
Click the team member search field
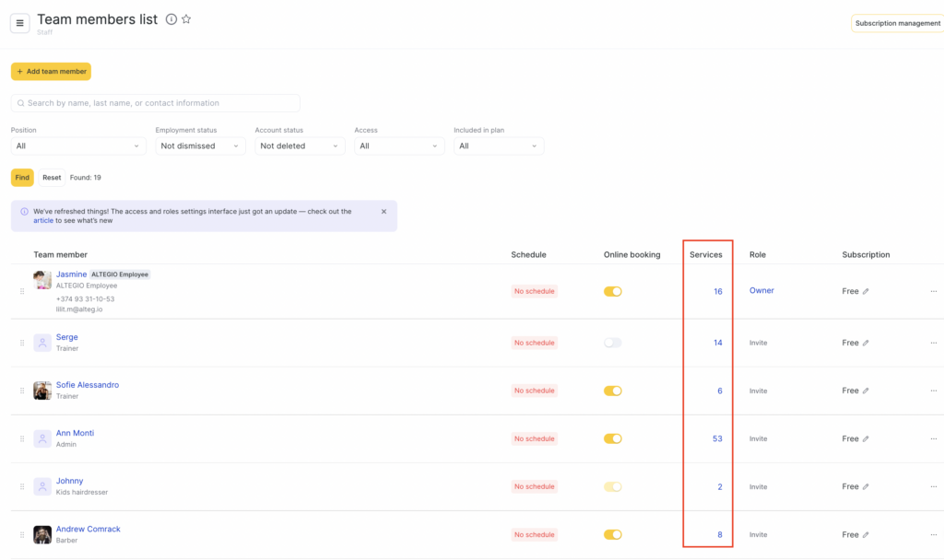[x=156, y=103]
